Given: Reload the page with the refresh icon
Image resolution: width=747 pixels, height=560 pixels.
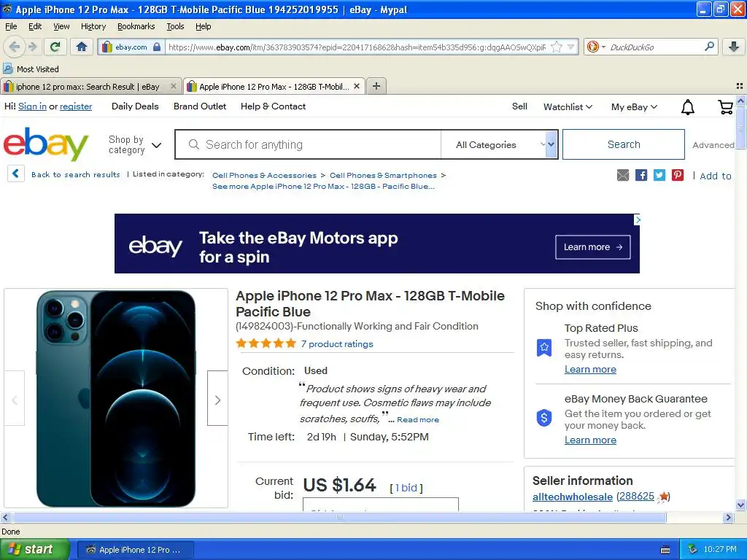Looking at the screenshot, I should [55, 47].
